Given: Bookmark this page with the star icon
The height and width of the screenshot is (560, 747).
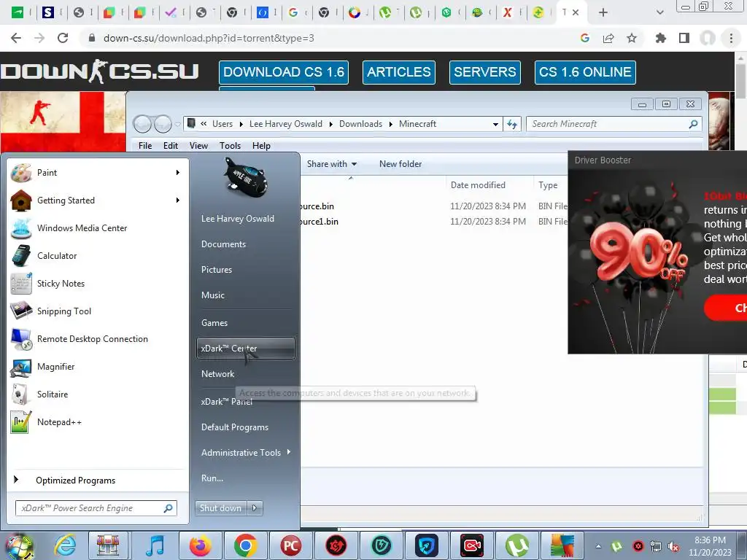Looking at the screenshot, I should 632,38.
